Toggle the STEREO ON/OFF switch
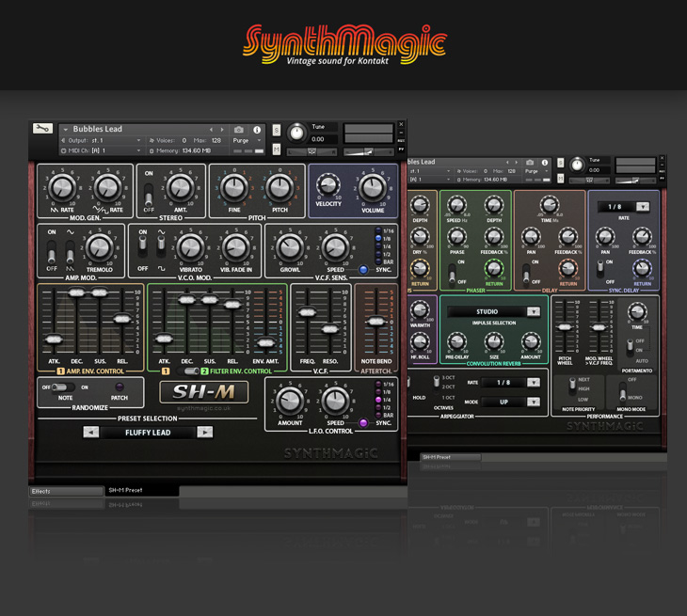The image size is (687, 616). (x=149, y=193)
